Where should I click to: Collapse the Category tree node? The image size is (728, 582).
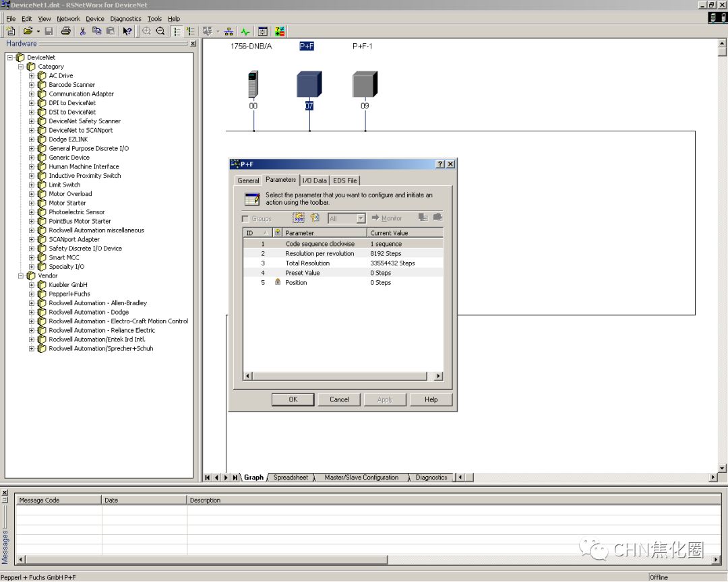(x=21, y=67)
